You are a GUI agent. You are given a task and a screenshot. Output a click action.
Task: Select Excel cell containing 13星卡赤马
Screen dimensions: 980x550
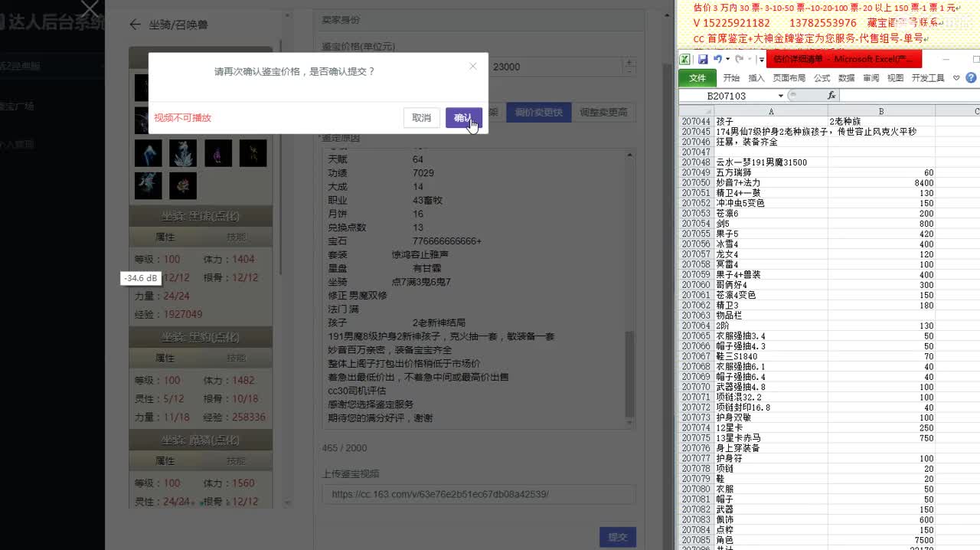click(x=770, y=437)
